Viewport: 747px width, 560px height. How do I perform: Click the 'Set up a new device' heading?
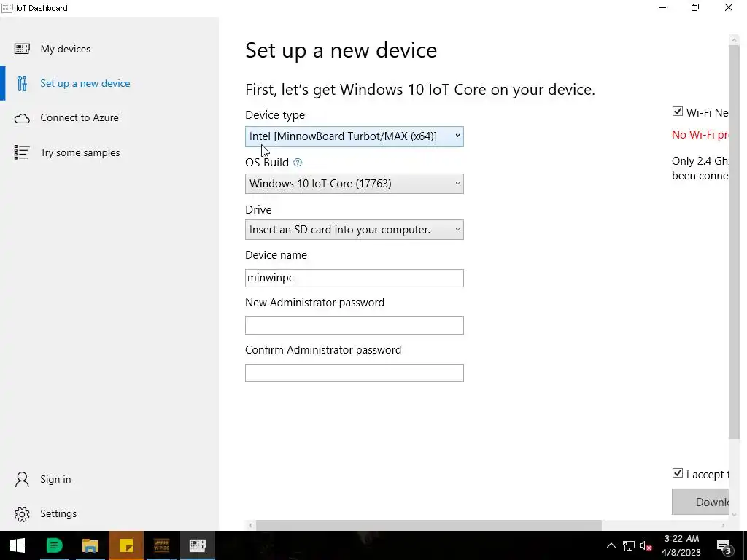pyautogui.click(x=341, y=50)
